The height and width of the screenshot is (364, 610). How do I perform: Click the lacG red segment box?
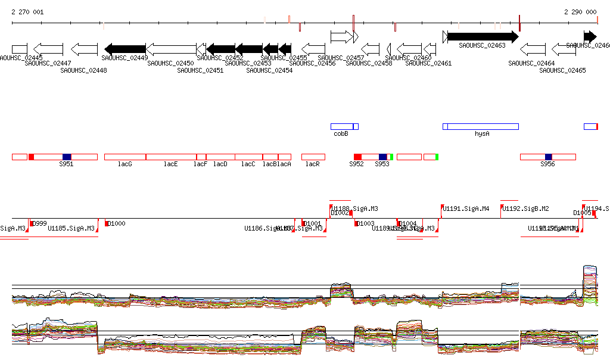(x=125, y=157)
